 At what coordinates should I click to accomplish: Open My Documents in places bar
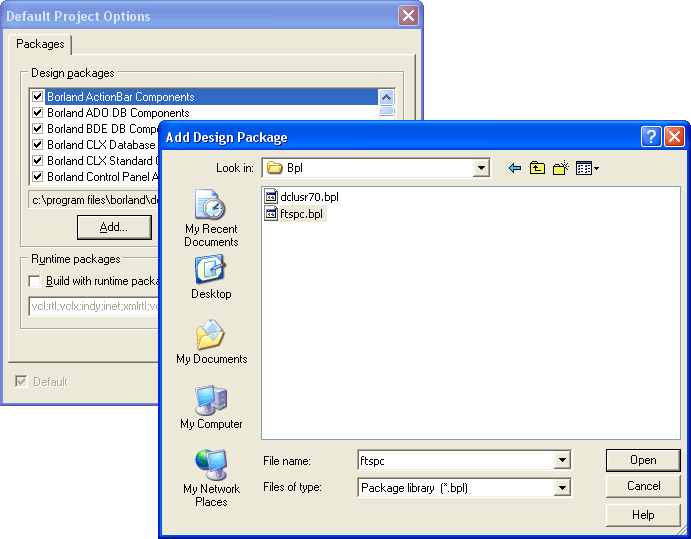(212, 342)
